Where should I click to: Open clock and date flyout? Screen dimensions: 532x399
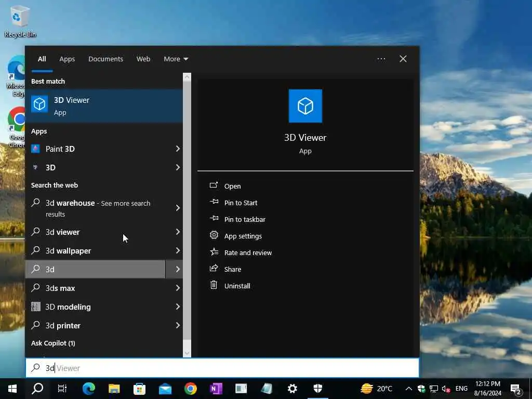(x=487, y=389)
